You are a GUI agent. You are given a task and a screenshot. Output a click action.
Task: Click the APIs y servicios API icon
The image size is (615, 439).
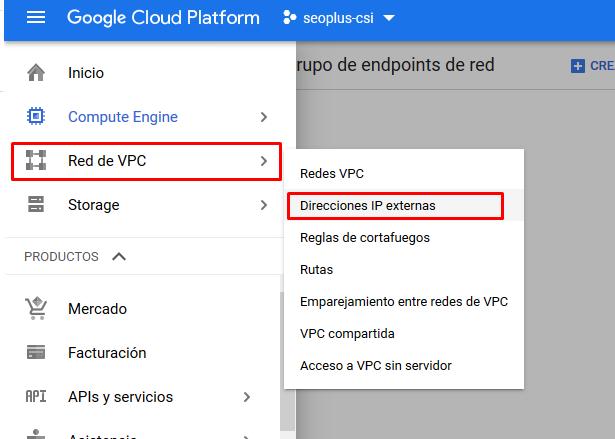point(36,397)
